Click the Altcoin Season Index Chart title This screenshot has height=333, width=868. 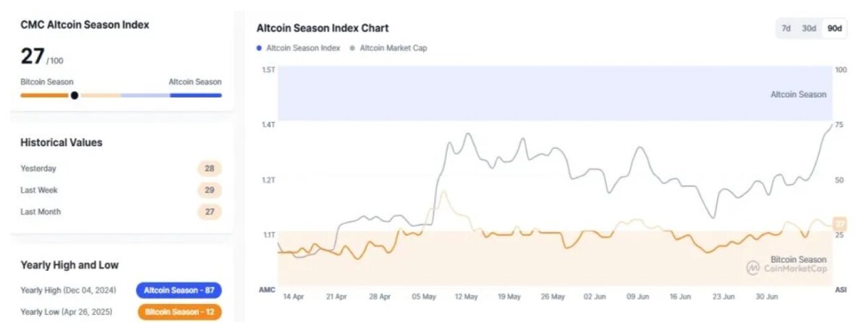(323, 28)
